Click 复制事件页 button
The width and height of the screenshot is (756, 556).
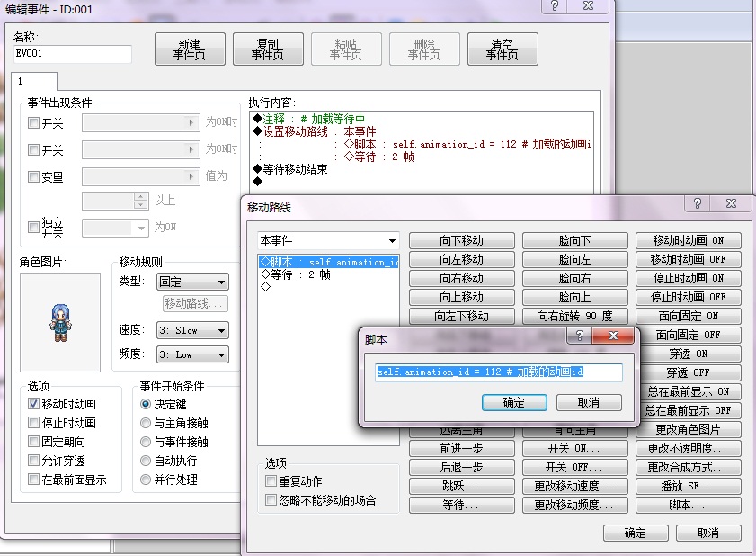click(x=268, y=49)
